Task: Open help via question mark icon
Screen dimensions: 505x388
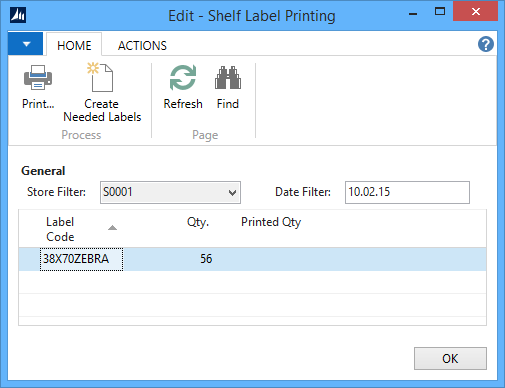Action: point(486,44)
